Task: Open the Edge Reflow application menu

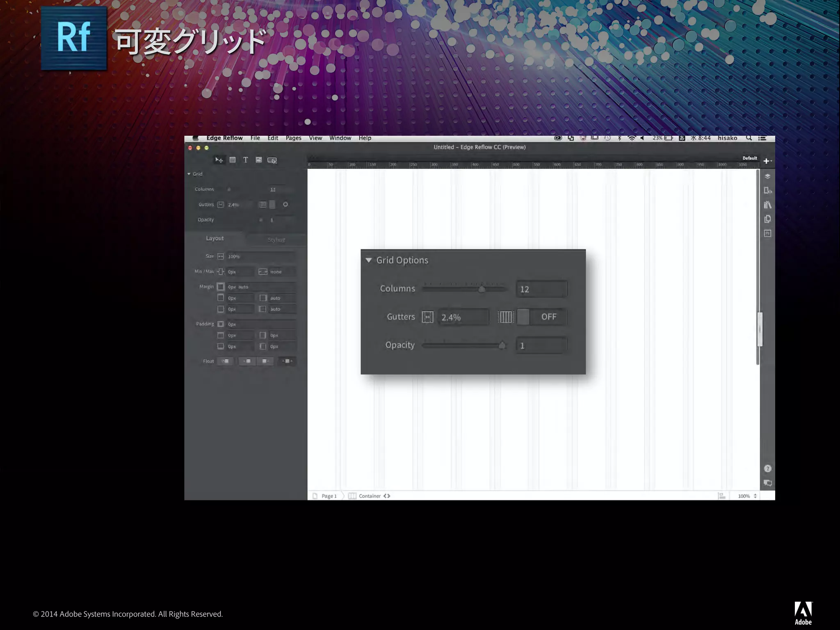Action: (224, 138)
